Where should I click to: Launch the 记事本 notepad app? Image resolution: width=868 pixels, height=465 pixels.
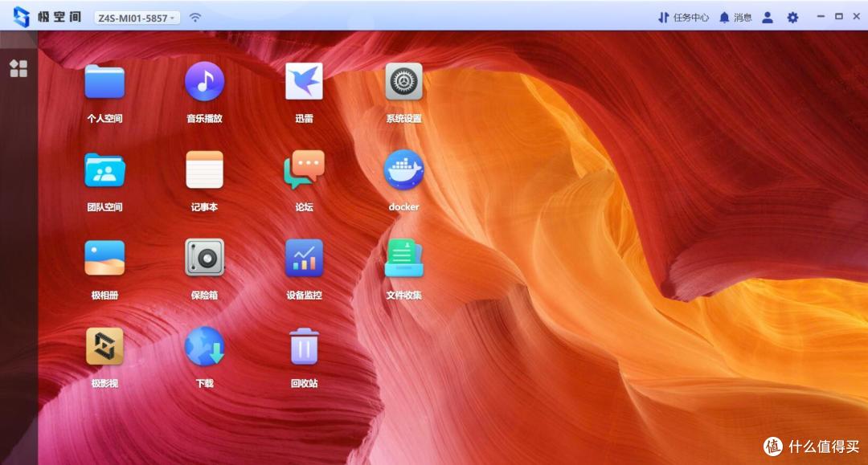pyautogui.click(x=204, y=169)
